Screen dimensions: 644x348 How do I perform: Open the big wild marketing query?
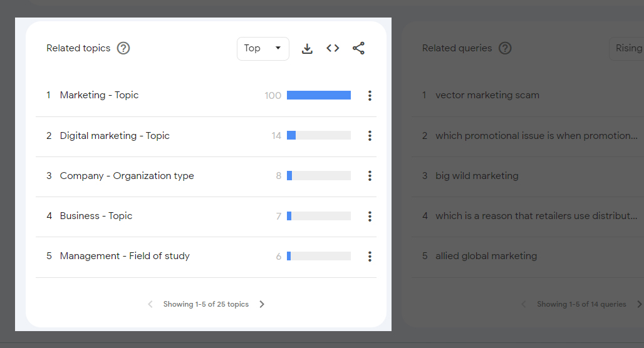[477, 176]
